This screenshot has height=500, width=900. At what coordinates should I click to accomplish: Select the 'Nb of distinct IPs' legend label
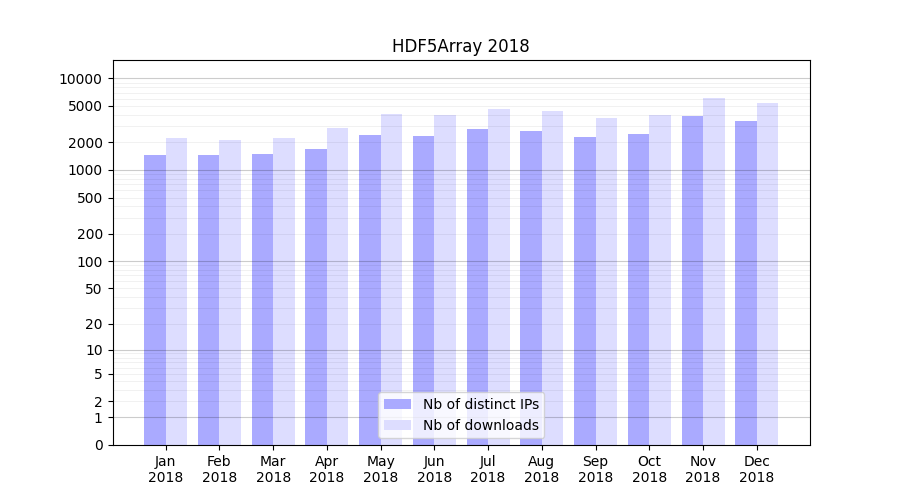(x=480, y=404)
